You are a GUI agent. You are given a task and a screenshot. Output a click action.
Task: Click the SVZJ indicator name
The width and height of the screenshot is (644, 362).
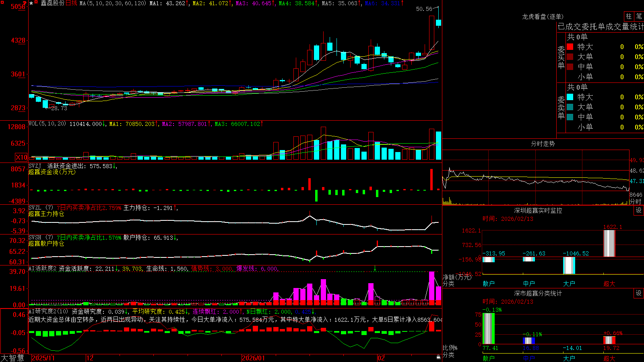(35, 166)
